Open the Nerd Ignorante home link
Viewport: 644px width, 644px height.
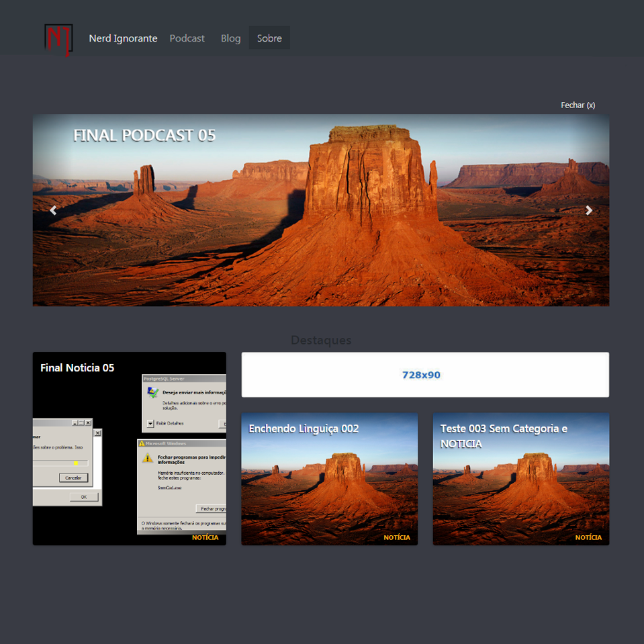[x=123, y=38]
